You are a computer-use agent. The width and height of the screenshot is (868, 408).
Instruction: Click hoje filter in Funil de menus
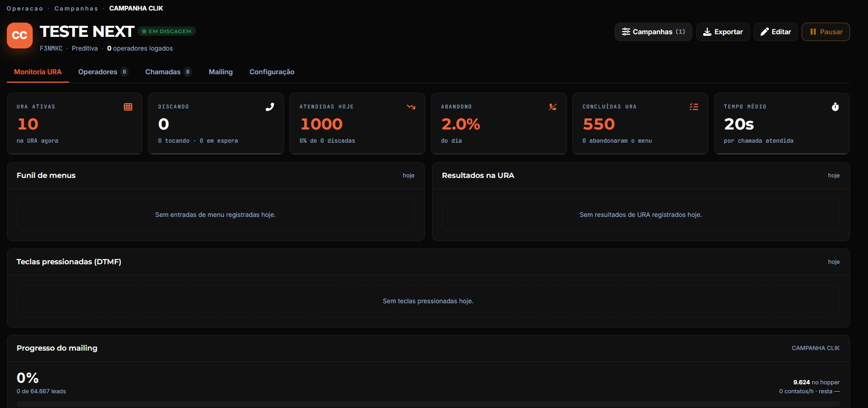(408, 175)
